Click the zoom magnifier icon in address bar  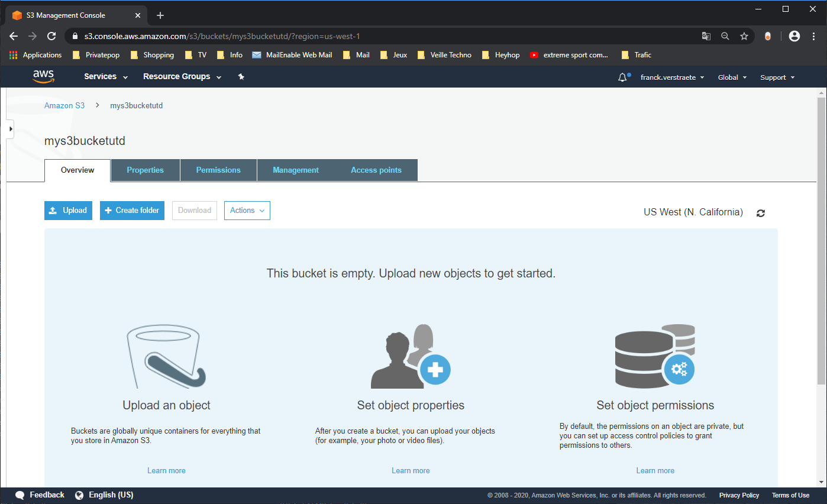point(725,36)
